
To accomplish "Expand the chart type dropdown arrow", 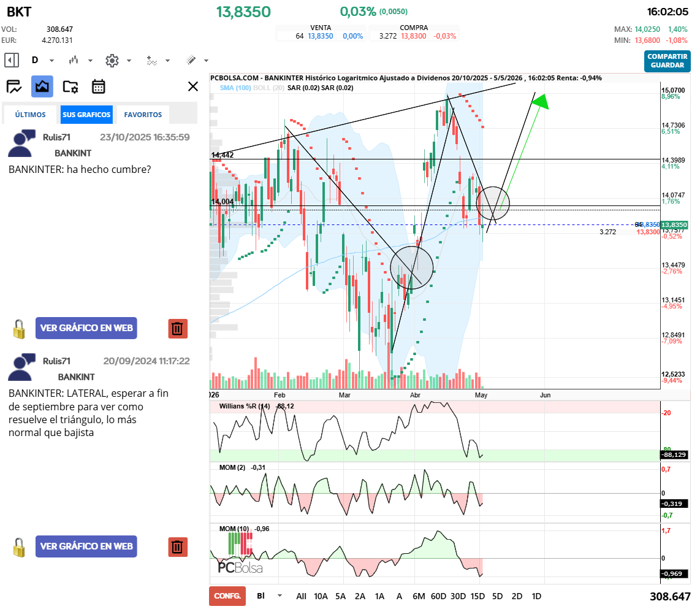I will 90,60.
